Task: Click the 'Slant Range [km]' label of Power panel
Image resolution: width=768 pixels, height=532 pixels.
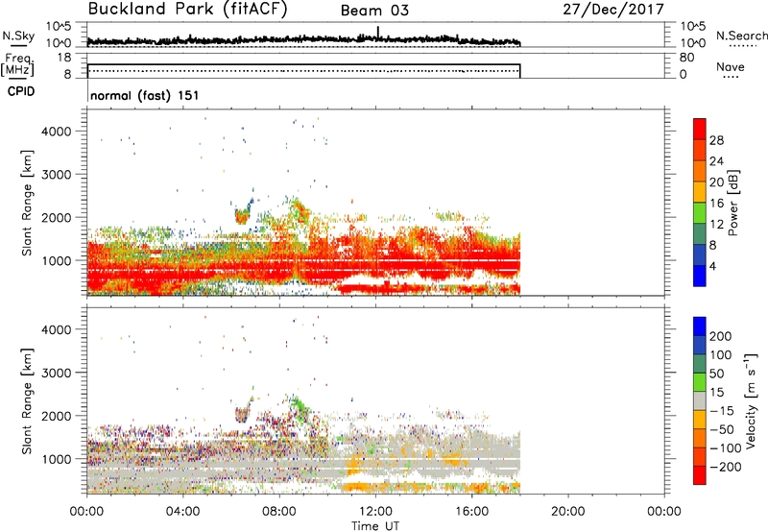Action: pos(27,203)
